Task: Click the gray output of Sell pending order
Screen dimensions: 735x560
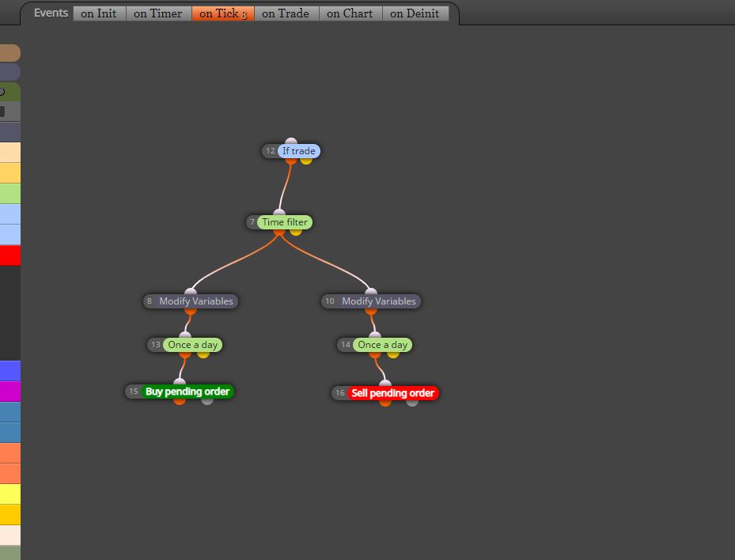Action: point(412,403)
